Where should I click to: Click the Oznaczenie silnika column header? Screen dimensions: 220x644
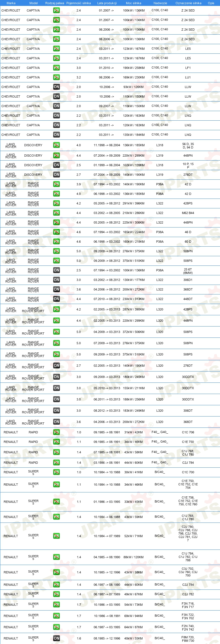188,3
